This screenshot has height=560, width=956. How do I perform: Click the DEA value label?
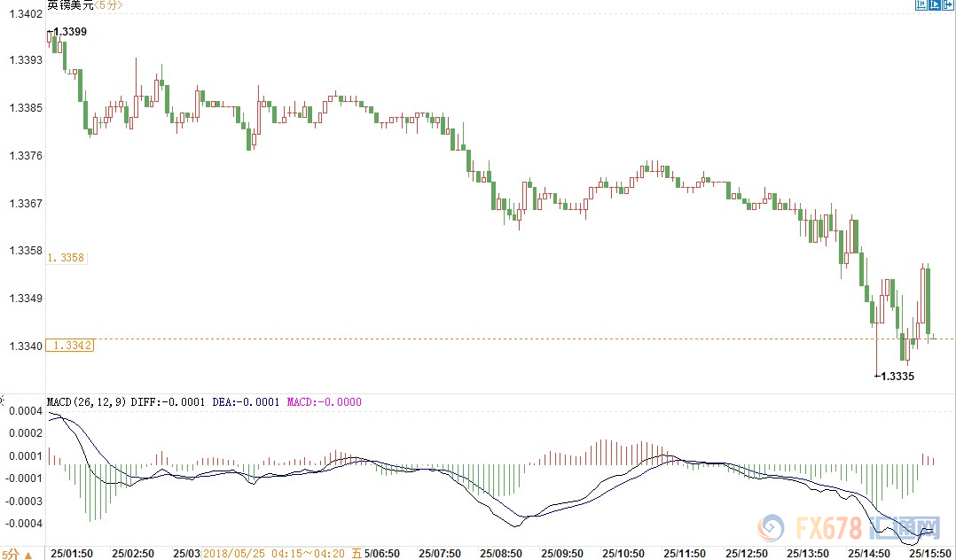(x=246, y=402)
